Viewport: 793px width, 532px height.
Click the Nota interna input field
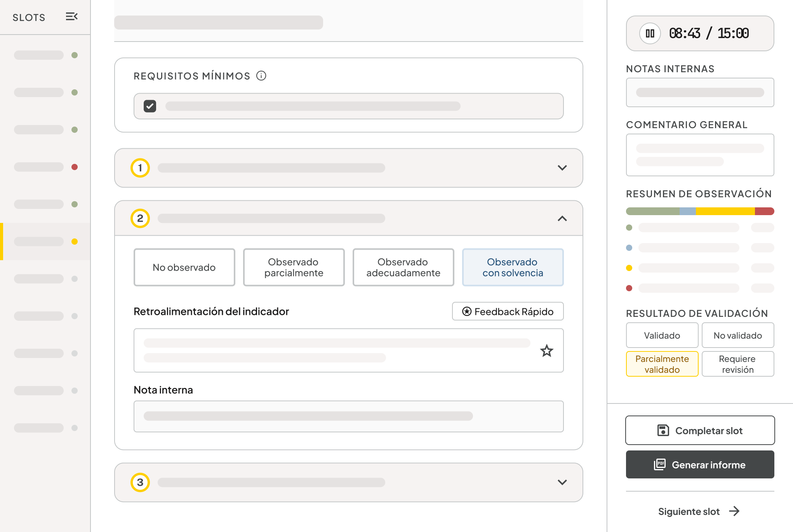349,416
